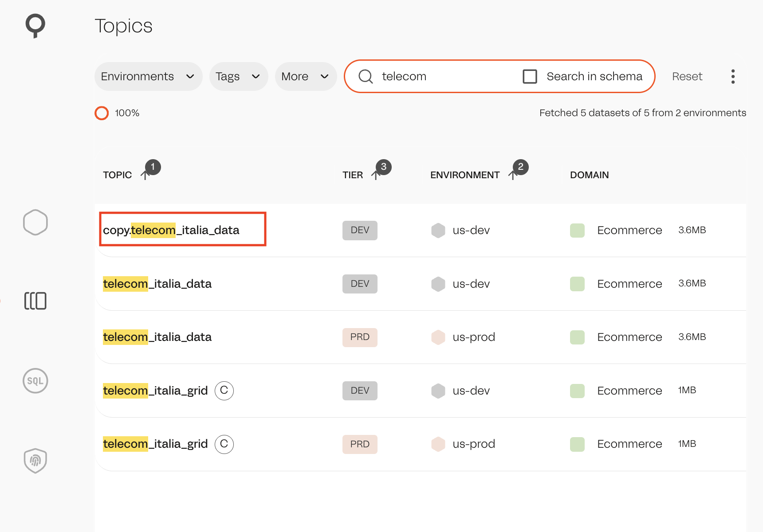Click the green Ecommerce swatch in first row
The image size is (763, 532).
pos(577,231)
